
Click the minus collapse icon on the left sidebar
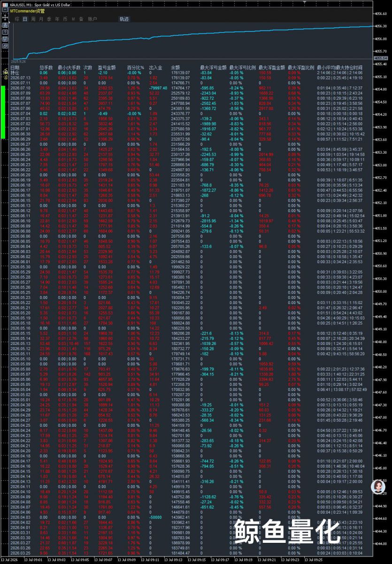[x=5, y=9]
